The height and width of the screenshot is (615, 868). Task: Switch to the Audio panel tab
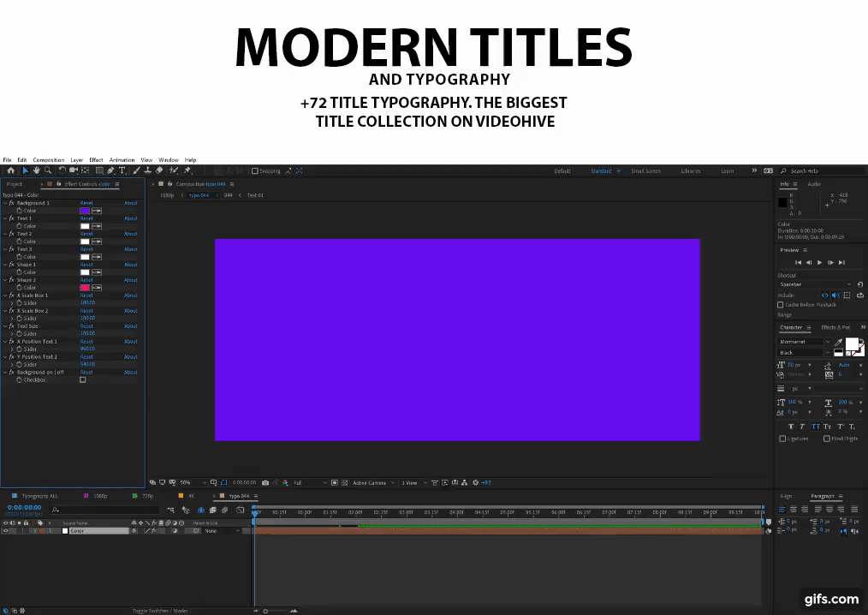[x=814, y=184]
